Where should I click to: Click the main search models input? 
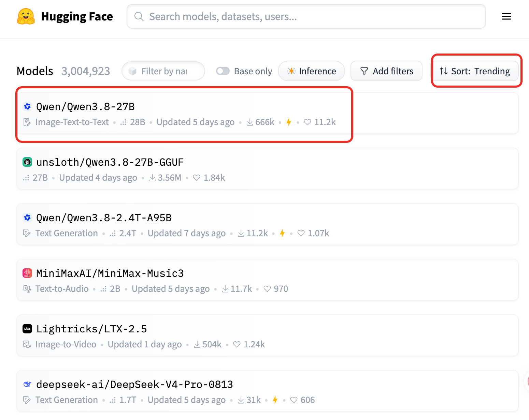point(306,16)
